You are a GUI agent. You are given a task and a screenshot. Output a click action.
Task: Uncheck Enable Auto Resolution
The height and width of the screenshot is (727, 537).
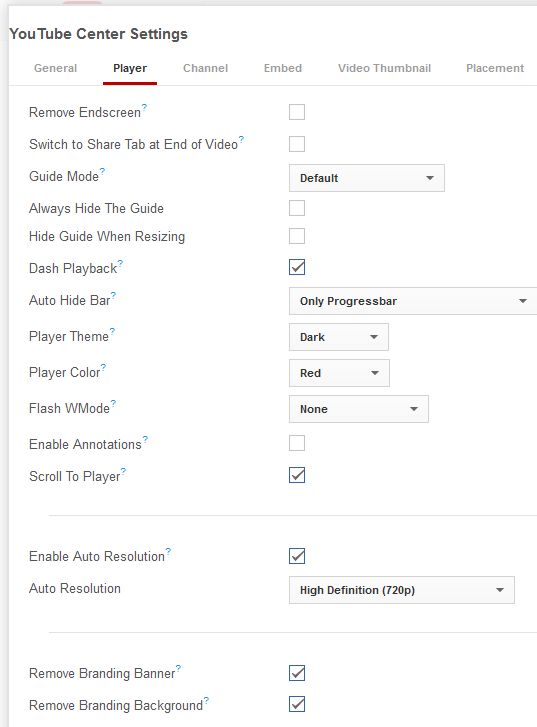coord(297,555)
